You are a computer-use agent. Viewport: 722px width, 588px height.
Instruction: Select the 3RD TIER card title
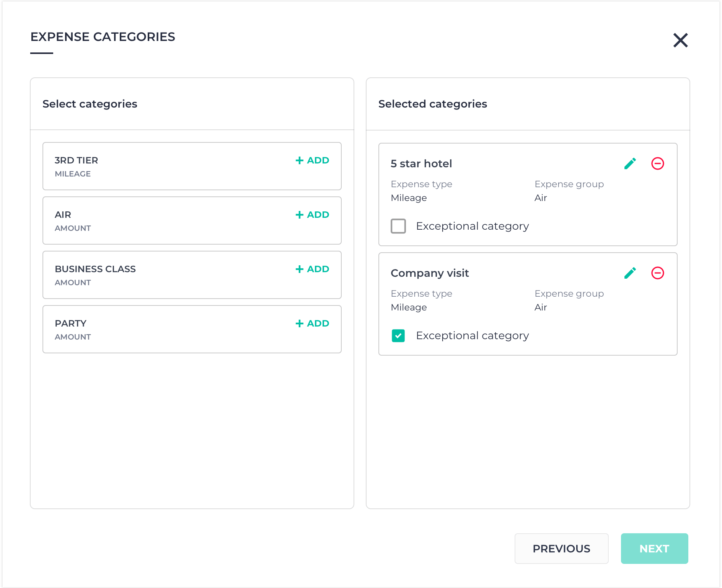click(77, 160)
